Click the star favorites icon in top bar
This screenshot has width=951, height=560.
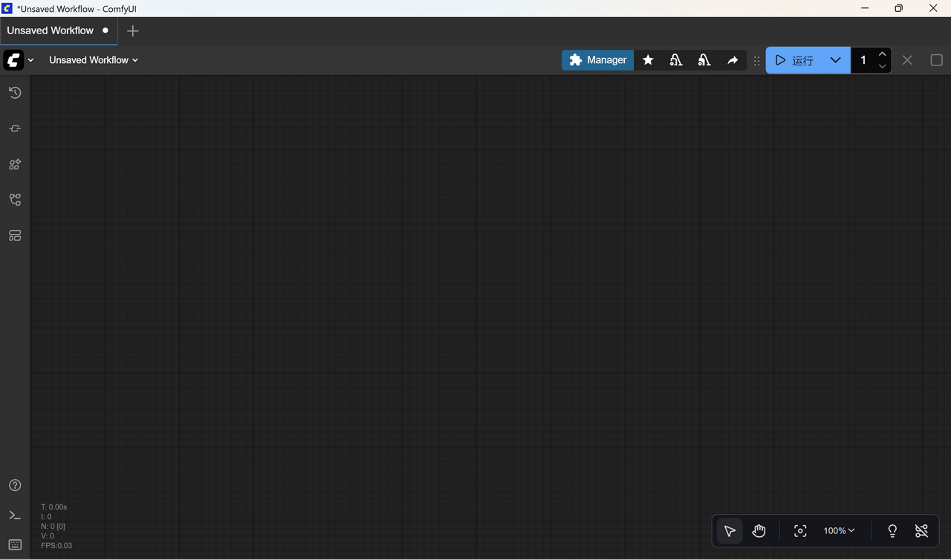click(x=648, y=59)
